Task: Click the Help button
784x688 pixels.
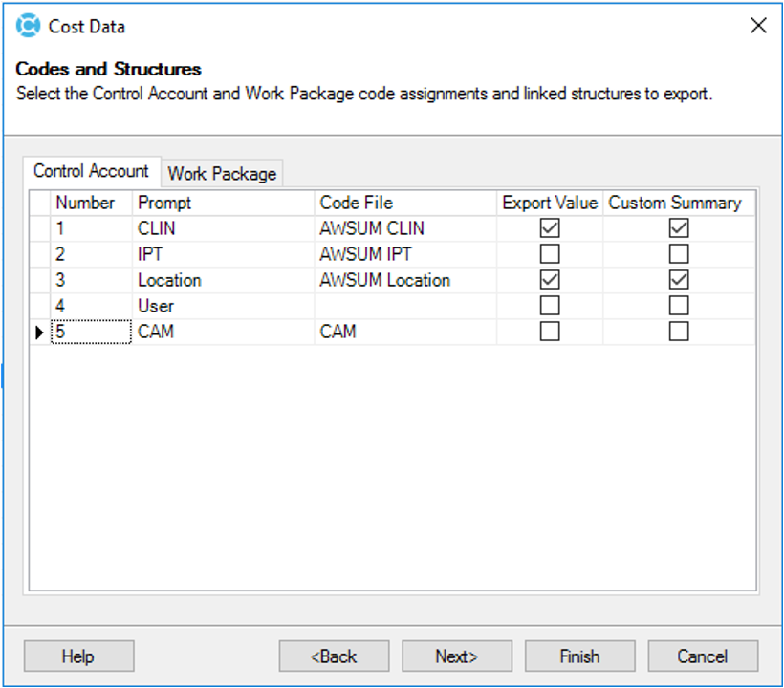Action: [78, 656]
